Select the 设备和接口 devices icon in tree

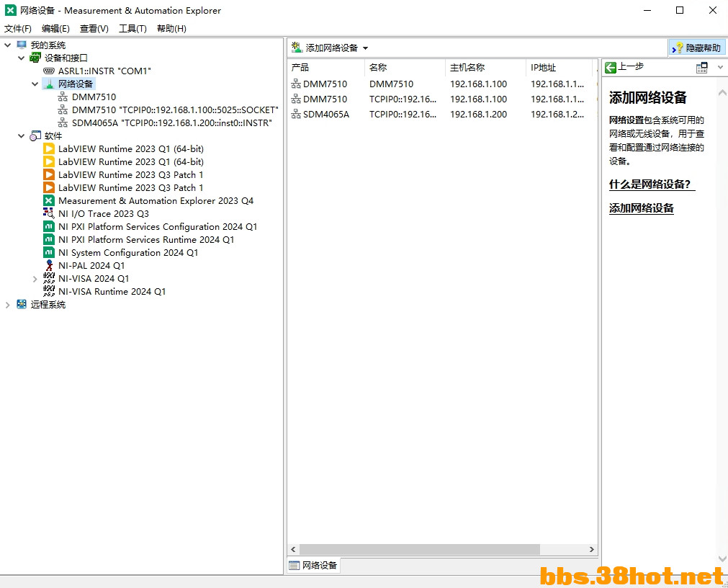click(x=35, y=58)
